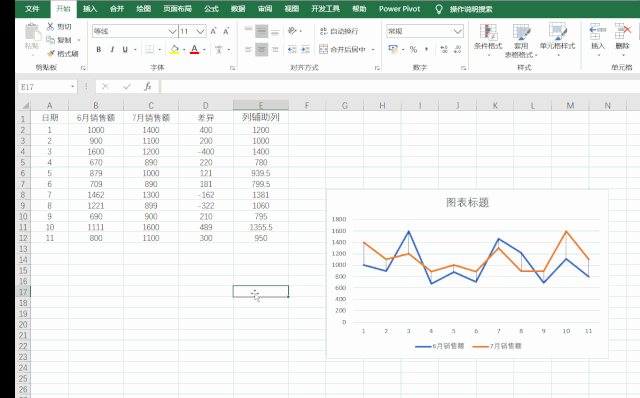Switch to Power Pivot tab

click(399, 9)
